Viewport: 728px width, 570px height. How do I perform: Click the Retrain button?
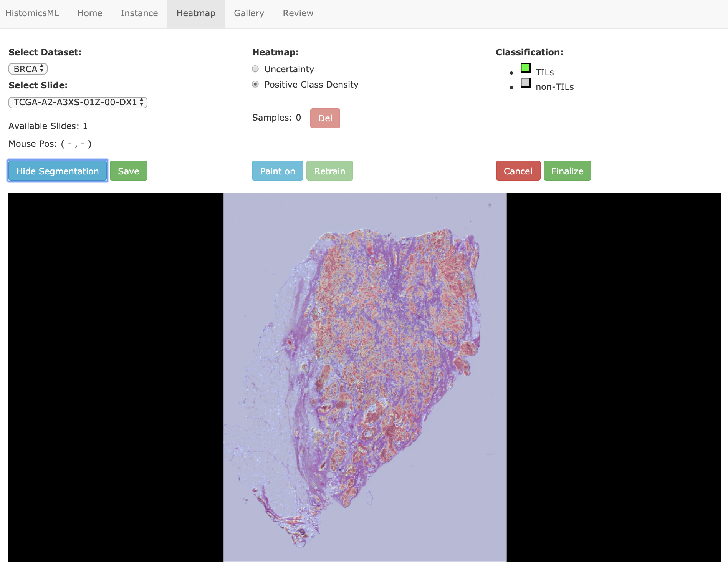click(x=330, y=171)
